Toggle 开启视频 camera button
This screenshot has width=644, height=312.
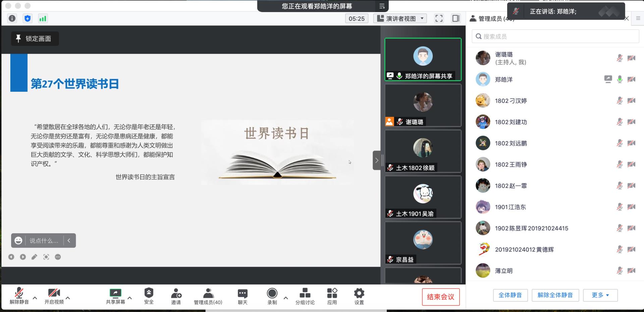(54, 297)
